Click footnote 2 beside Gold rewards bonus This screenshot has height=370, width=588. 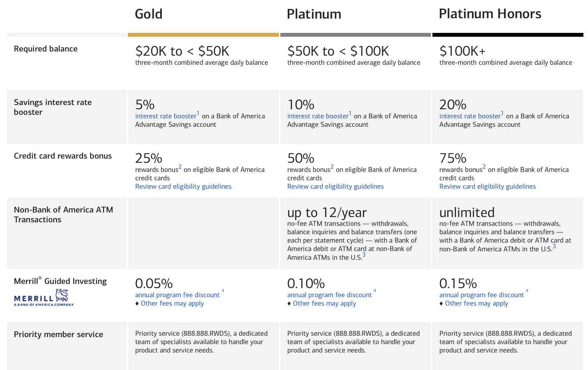(x=180, y=167)
